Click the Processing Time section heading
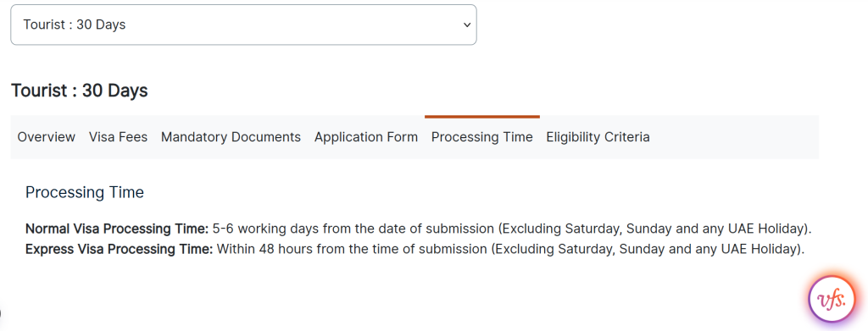The width and height of the screenshot is (868, 331). pyautogui.click(x=85, y=192)
